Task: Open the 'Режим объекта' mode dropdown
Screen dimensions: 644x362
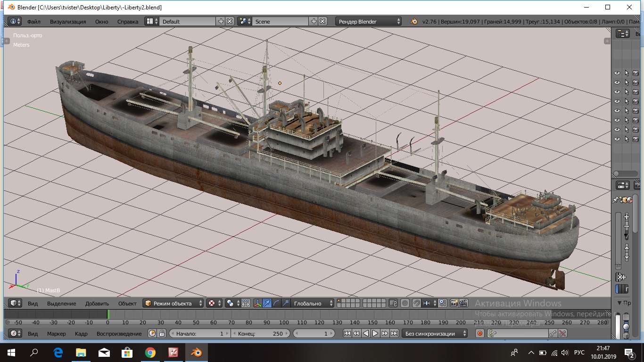Action: pyautogui.click(x=173, y=303)
